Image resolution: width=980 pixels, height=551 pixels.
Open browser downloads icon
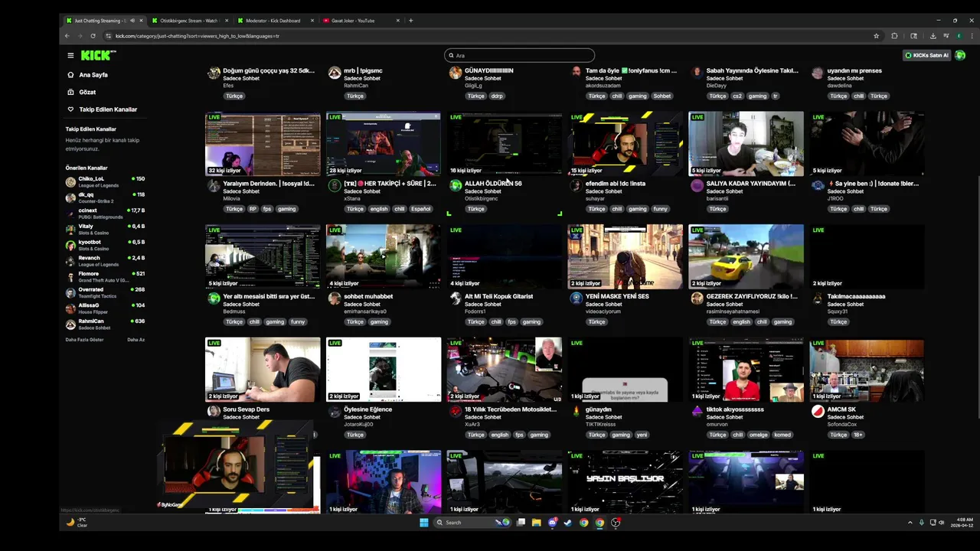point(933,36)
